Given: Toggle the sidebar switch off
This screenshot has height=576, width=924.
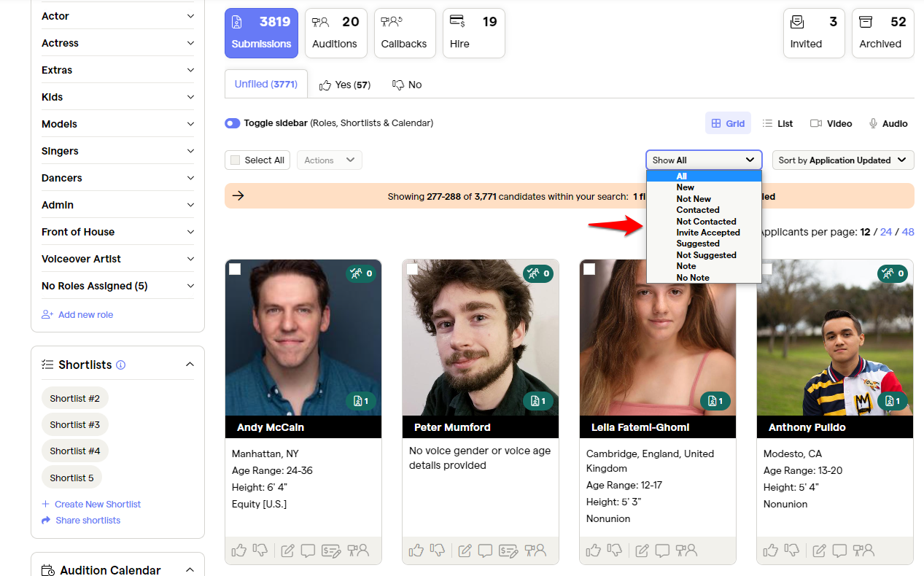Looking at the screenshot, I should 232,122.
